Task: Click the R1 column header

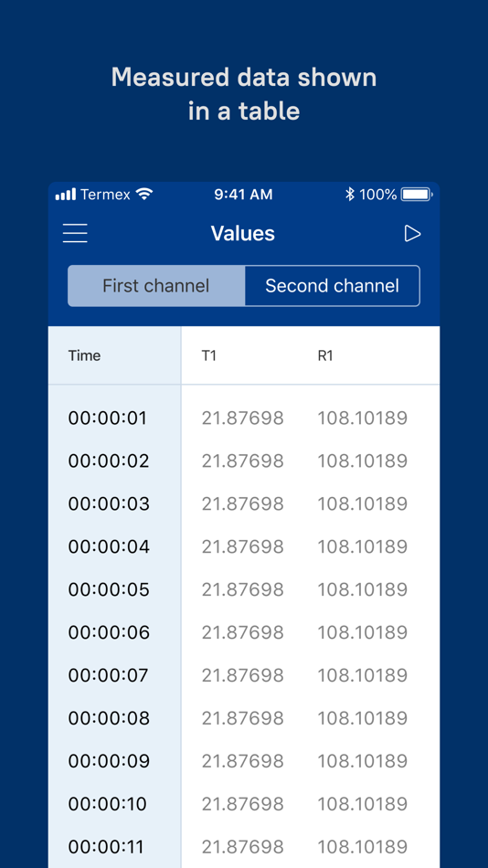Action: tap(325, 355)
